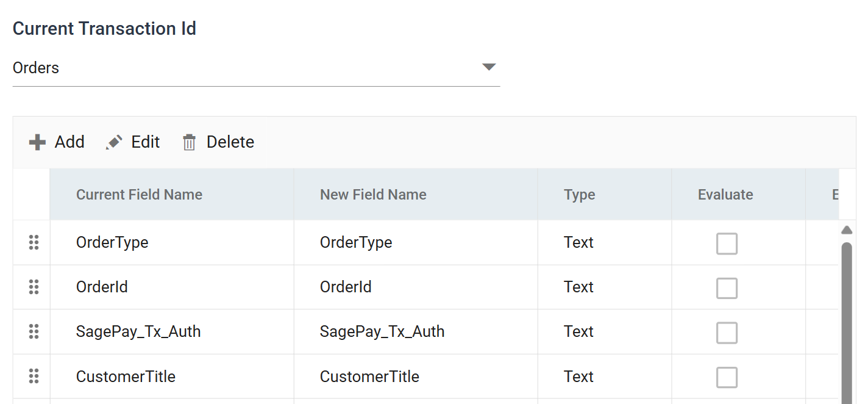Tick the Evaluate checkbox for OrderId
The width and height of the screenshot is (868, 404).
727,288
